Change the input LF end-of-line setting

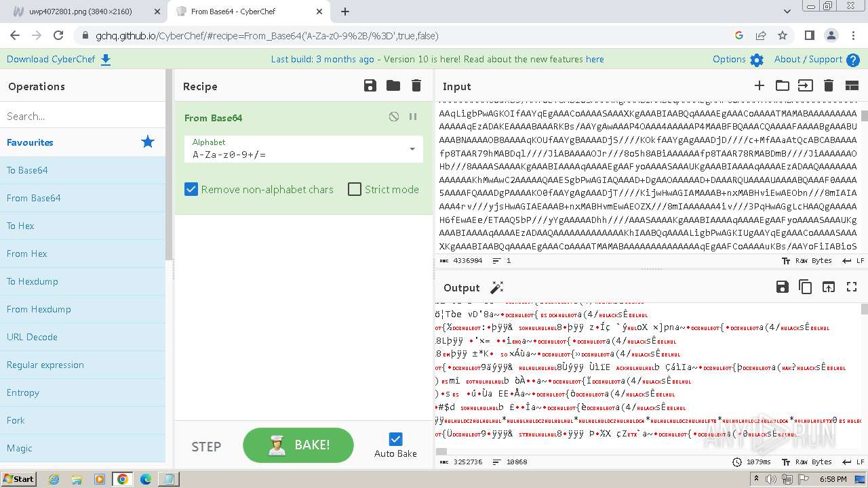pos(853,260)
